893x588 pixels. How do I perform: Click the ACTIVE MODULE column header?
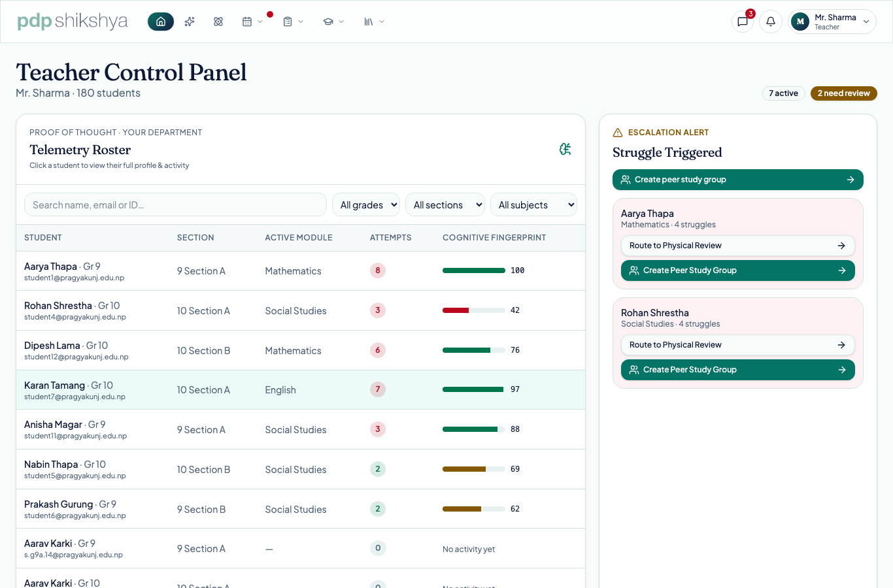point(299,238)
